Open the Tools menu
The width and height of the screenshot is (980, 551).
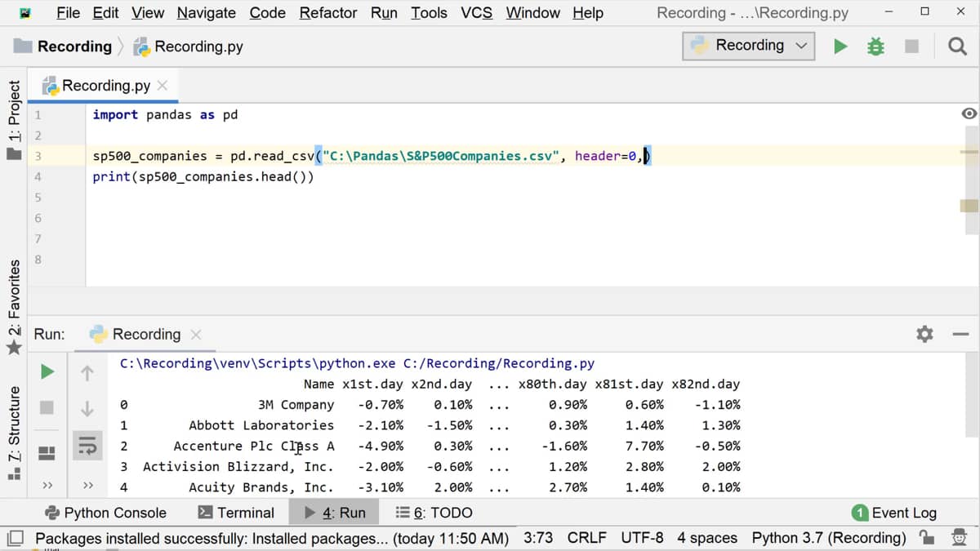[429, 13]
